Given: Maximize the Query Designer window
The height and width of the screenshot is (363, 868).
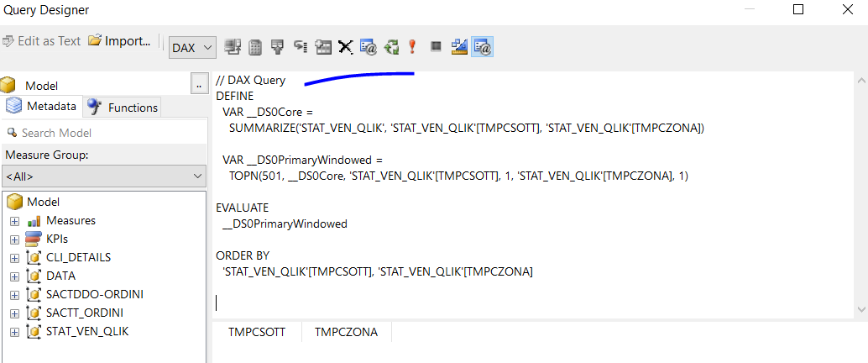Looking at the screenshot, I should [x=798, y=10].
